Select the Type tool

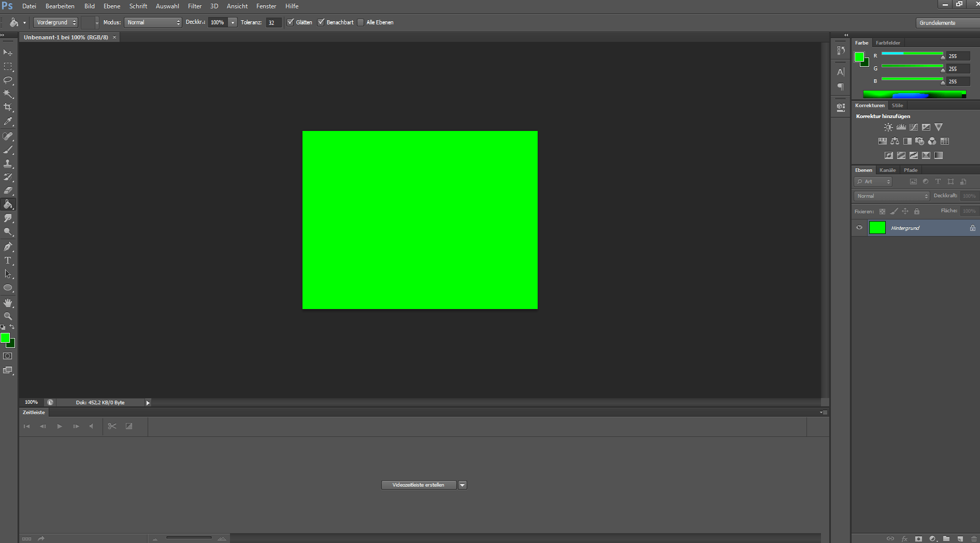coord(8,260)
